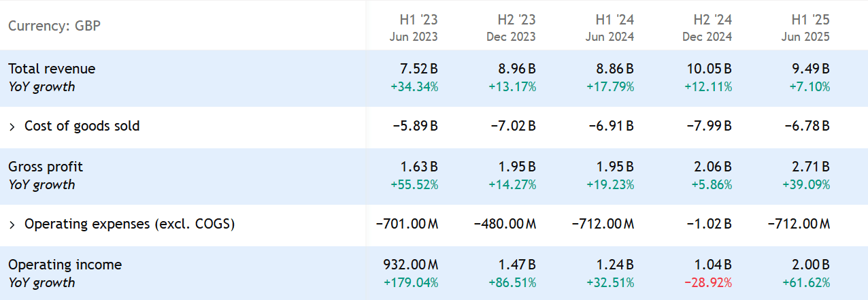Click the Gross profit row label
This screenshot has width=868, height=300.
pos(46,167)
